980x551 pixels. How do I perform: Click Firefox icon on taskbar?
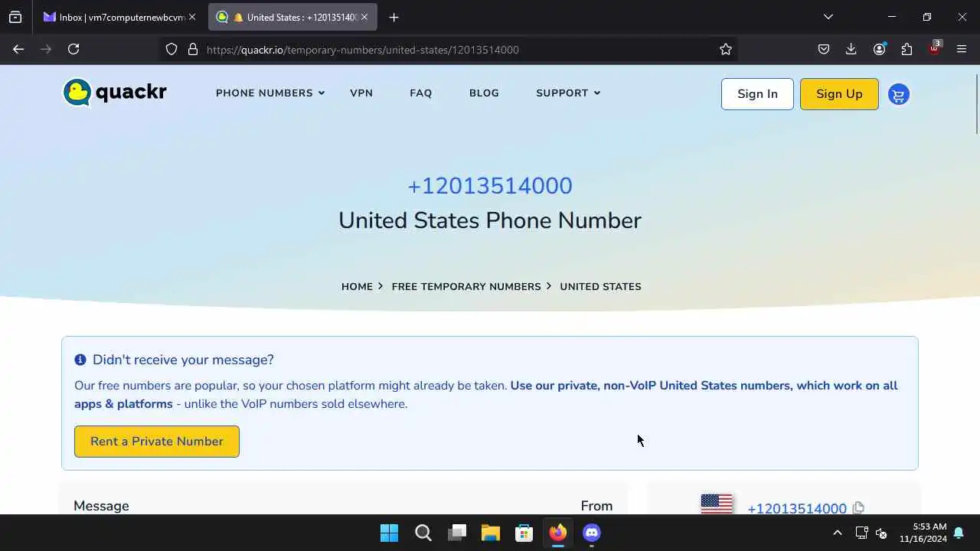pos(558,533)
